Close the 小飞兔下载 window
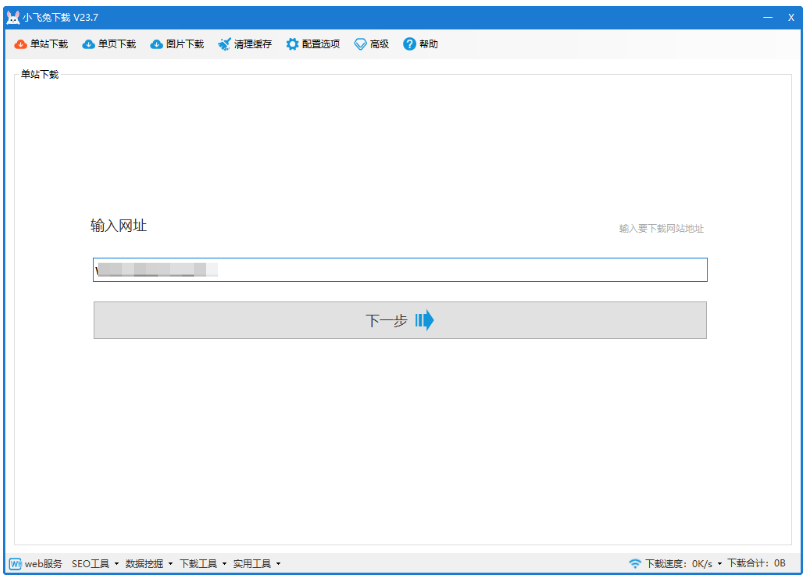 (x=790, y=17)
